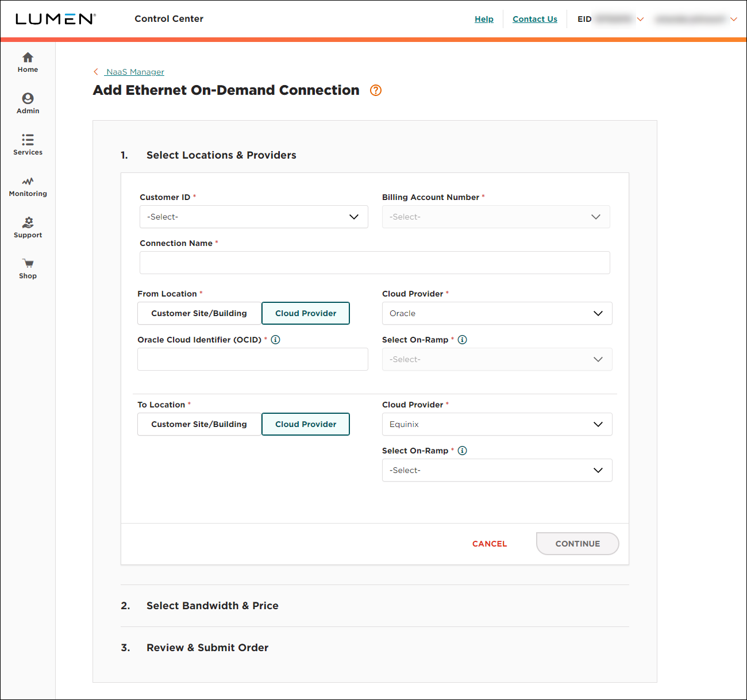Show info for To Location On-Ramp
The height and width of the screenshot is (700, 747).
coord(463,451)
